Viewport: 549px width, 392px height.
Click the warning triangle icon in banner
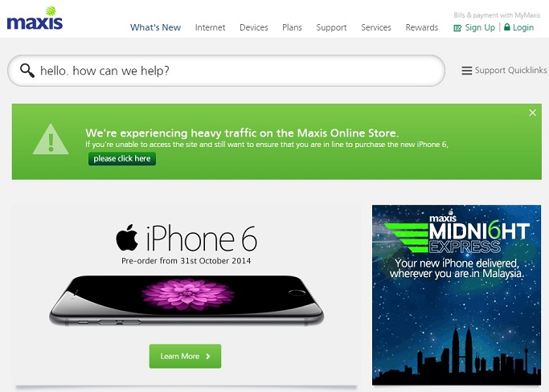pos(51,139)
